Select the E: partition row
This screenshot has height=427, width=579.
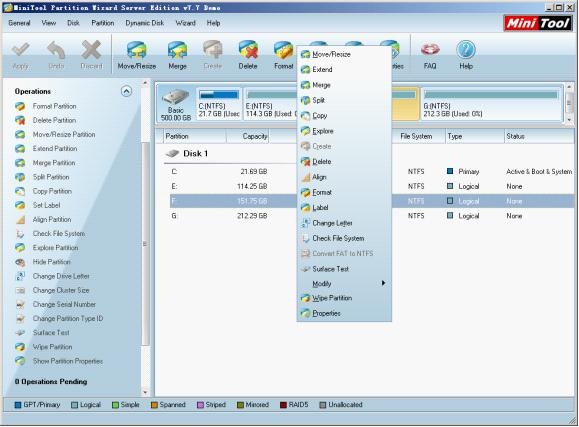click(371, 186)
